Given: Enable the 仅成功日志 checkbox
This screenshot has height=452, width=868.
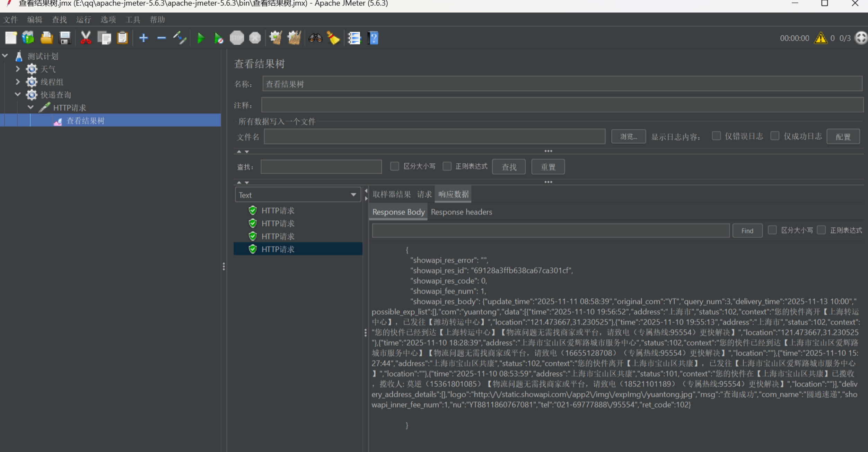Looking at the screenshot, I should coord(775,136).
